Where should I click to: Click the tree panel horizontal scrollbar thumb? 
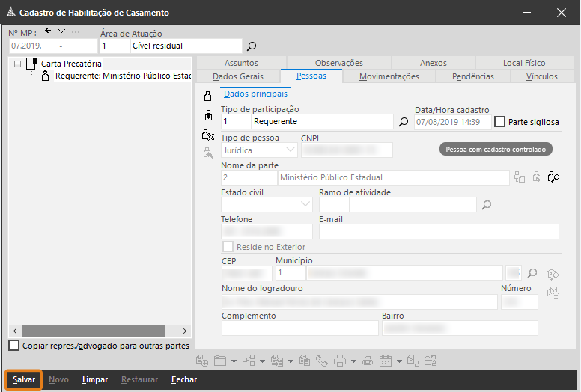pyautogui.click(x=94, y=331)
